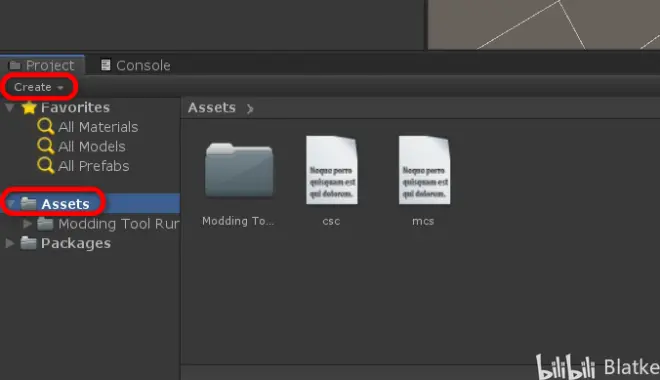Image resolution: width=660 pixels, height=380 pixels.
Task: Expand the Packages folder arrow
Action: [10, 243]
